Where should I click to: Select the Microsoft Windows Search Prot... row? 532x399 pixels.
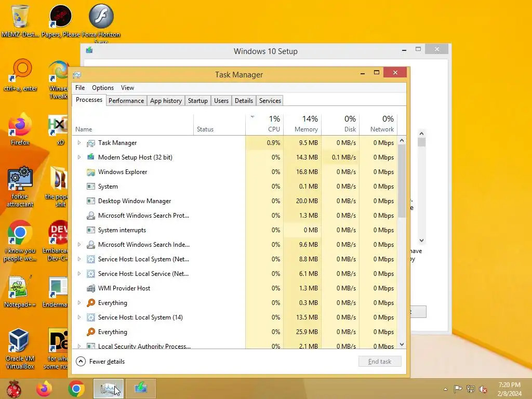(x=234, y=216)
